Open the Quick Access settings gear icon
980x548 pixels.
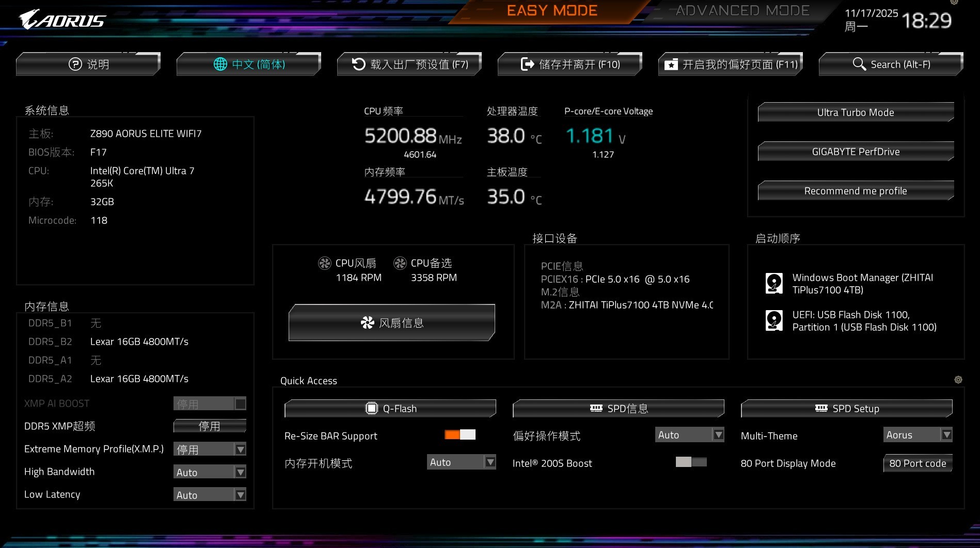[x=959, y=379]
